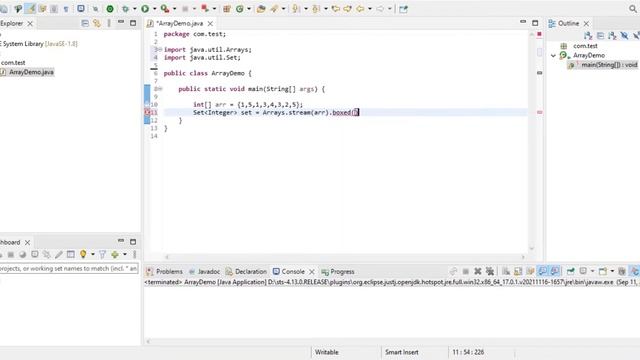Collapse the ArrayDemo node in Outline
Image resolution: width=640 pixels, height=360 pixels.
553,56
